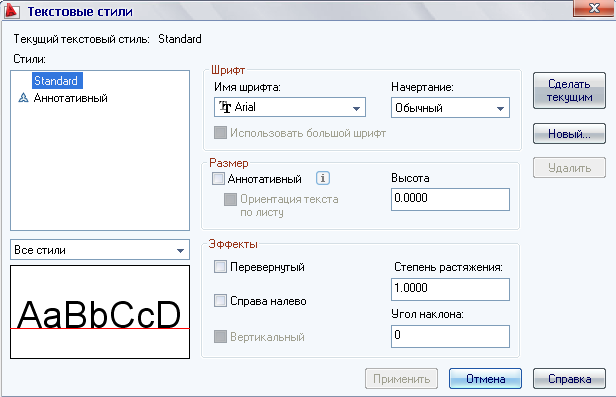Select the Standard style in list

[57, 80]
